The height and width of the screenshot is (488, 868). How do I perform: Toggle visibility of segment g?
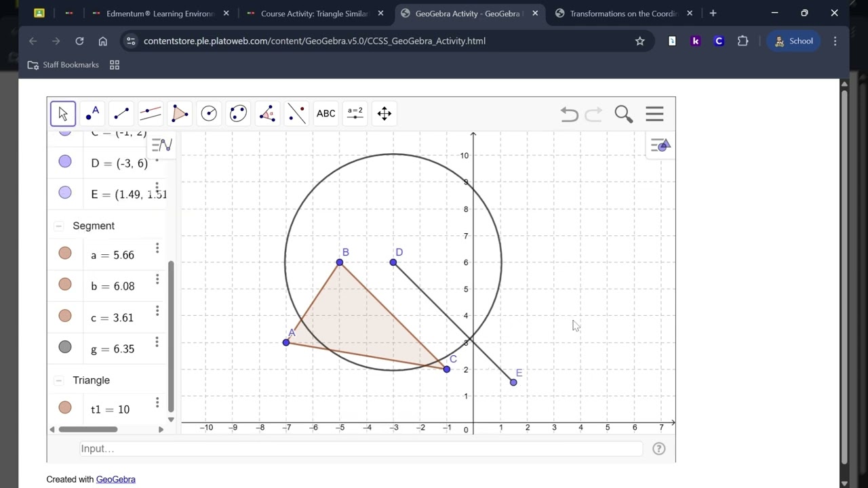65,346
